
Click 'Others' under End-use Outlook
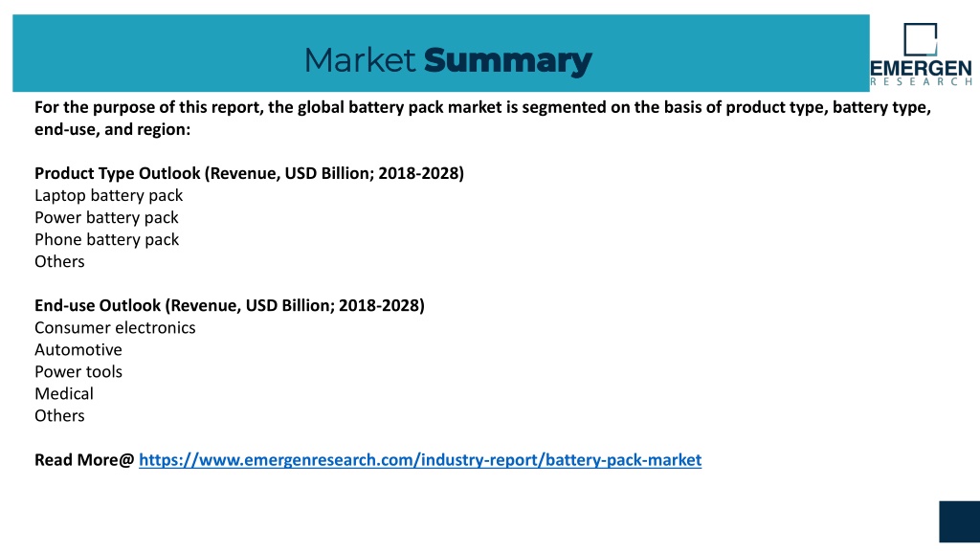(x=59, y=415)
